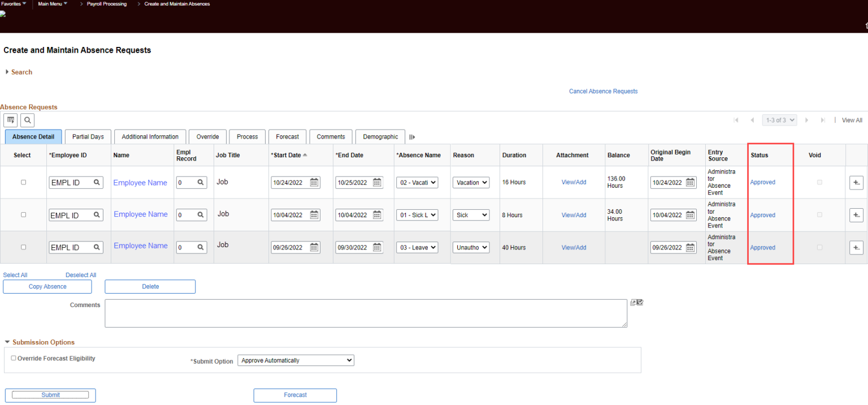The width and height of the screenshot is (868, 405).
Task: Open the grid personalization icon above Absence Detail
Action: (10, 120)
